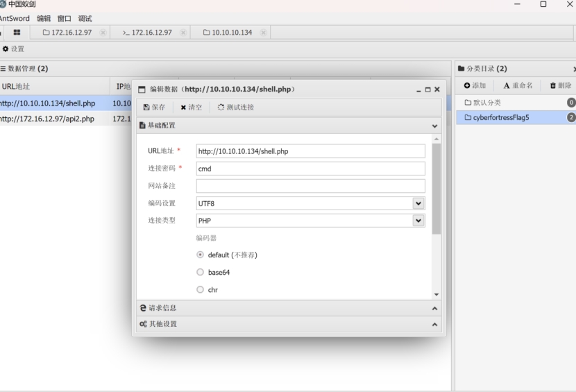Screen dimensions: 576x392
Task: Open the AntSword menu
Action: pyautogui.click(x=15, y=18)
